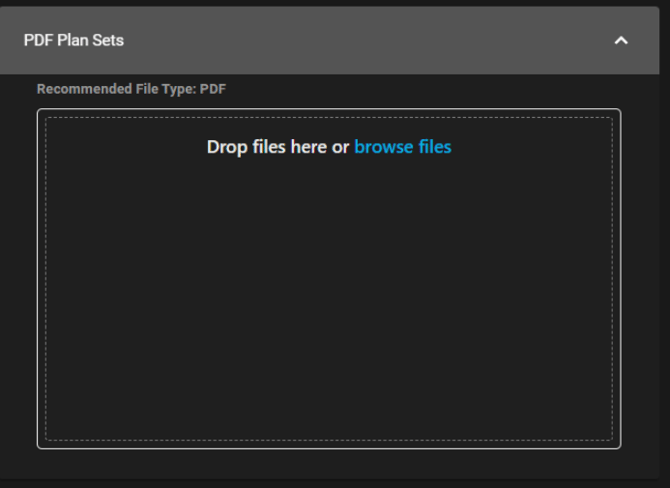
Task: Click the 'PDF' text in the file type hint
Action: pos(213,89)
